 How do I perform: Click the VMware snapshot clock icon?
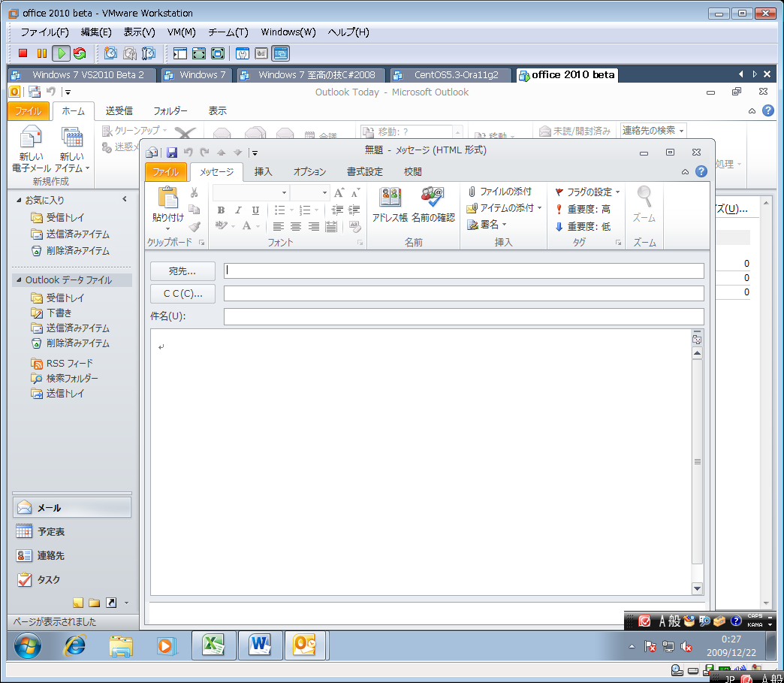[110, 53]
